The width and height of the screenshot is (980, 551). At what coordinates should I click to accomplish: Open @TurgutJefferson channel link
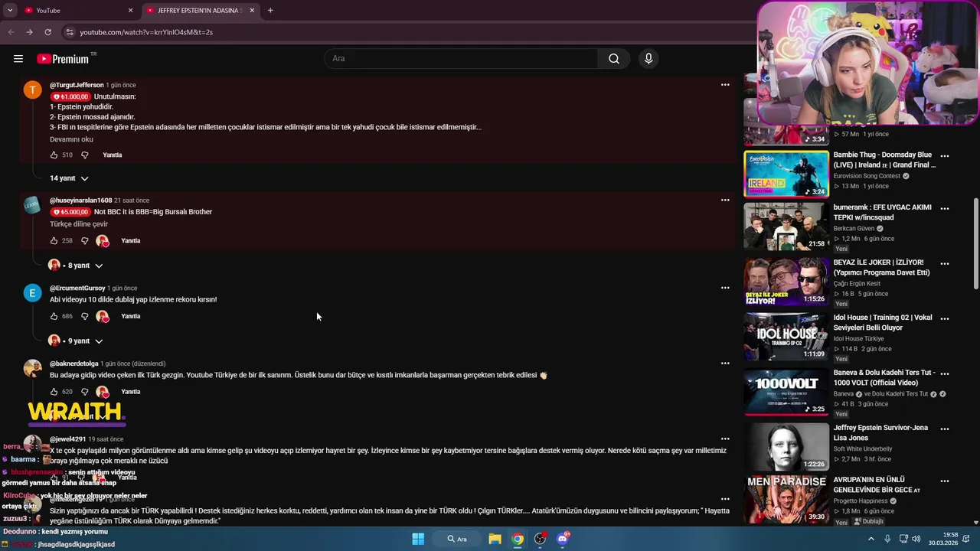point(77,85)
